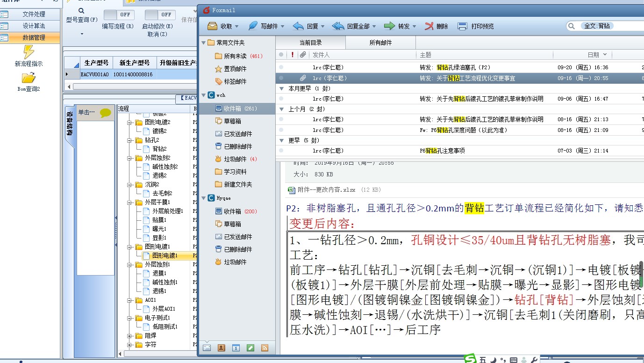Open the 附件--更改内容.xlsx attachment
The image size is (644, 363).
pos(326,190)
